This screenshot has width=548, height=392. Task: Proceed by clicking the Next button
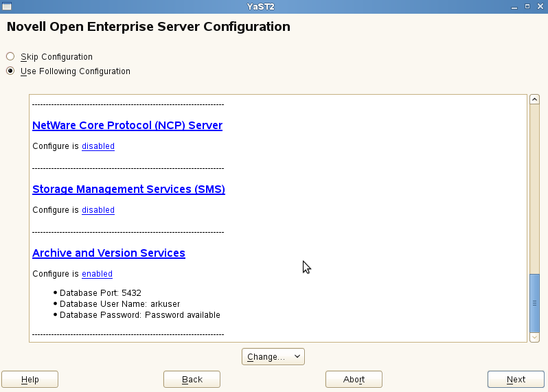[516, 380]
